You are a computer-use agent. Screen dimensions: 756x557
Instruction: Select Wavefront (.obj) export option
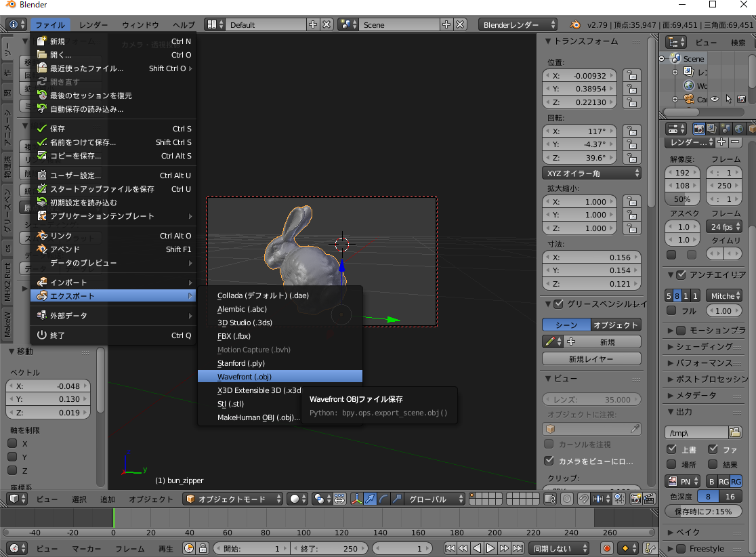click(280, 377)
